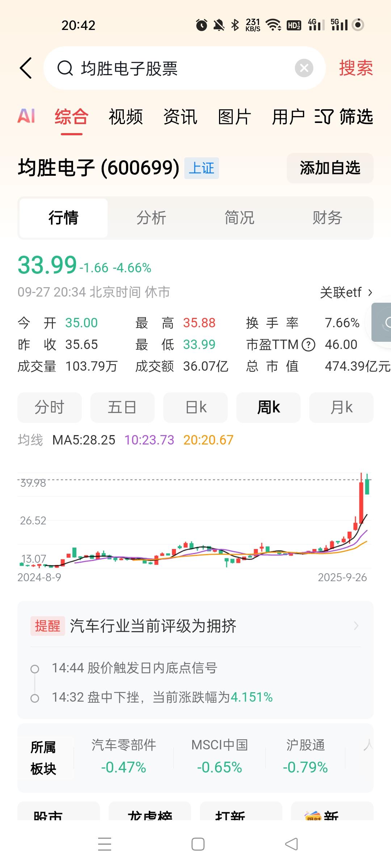The width and height of the screenshot is (391, 868).
Task: Open Android recent apps menu icon
Action: pos(105,844)
